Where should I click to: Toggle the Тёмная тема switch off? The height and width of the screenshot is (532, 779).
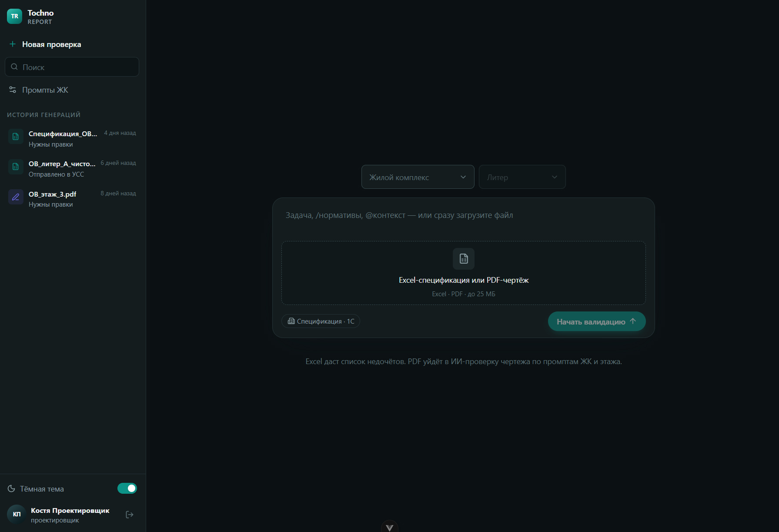point(127,489)
